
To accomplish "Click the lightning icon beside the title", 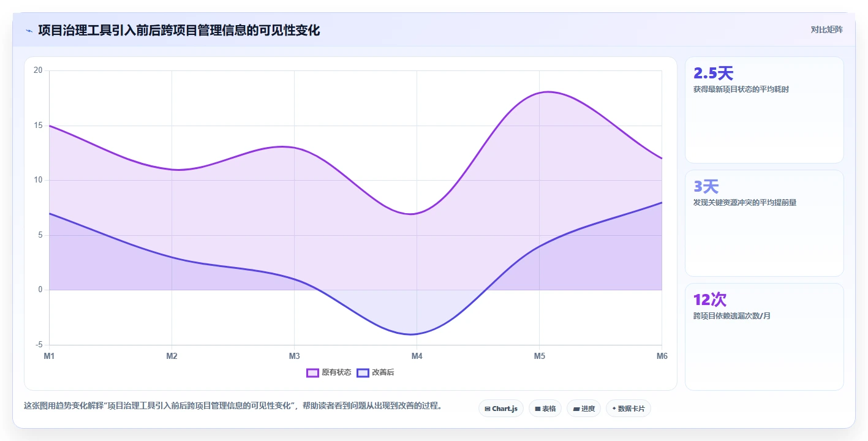I will (x=29, y=31).
